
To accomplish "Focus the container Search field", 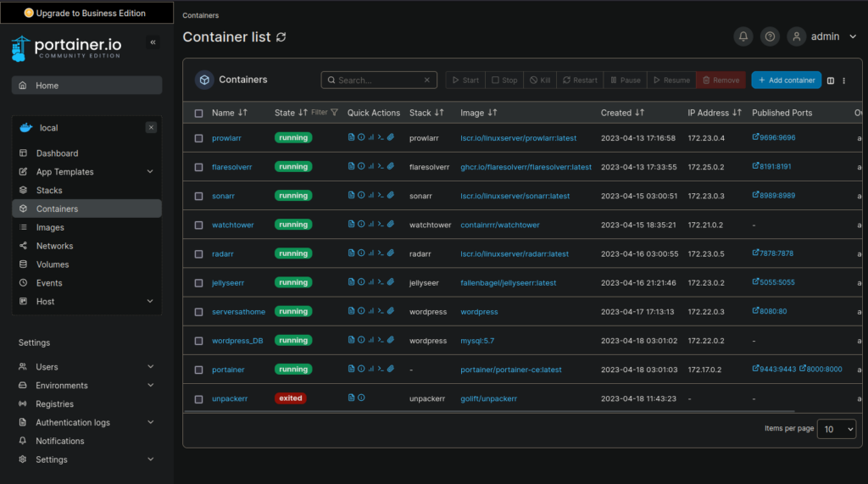I will point(379,81).
